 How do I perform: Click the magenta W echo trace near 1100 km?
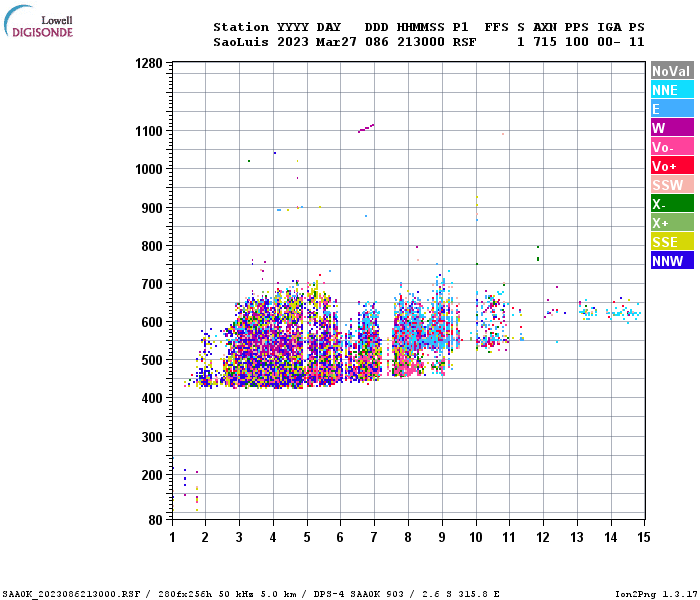366,129
